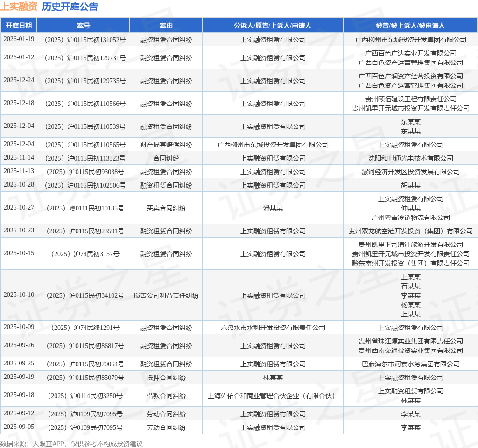Click defendant 贵州西南交通投资实业集团有限公司

tap(411, 351)
